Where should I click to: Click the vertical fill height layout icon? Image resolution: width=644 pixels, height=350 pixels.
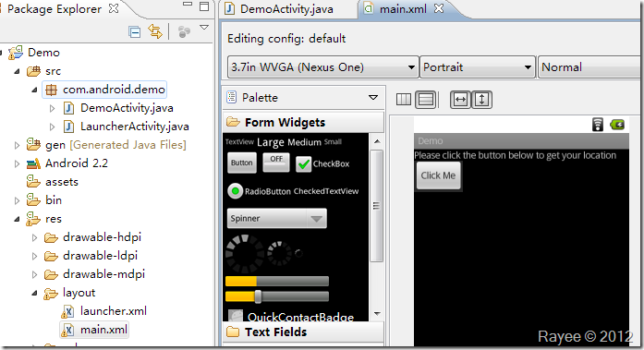pos(481,100)
